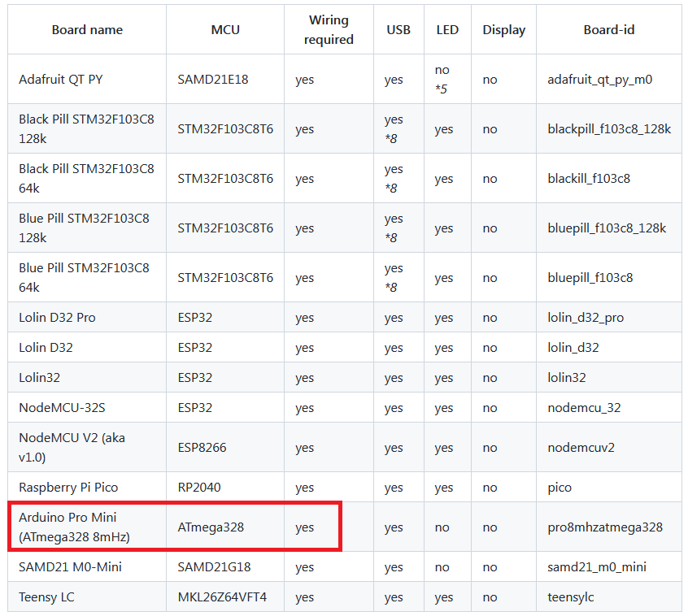Select the "Raspberry Pi Pico" board name
Screen dimensions: 688x616
click(x=68, y=488)
